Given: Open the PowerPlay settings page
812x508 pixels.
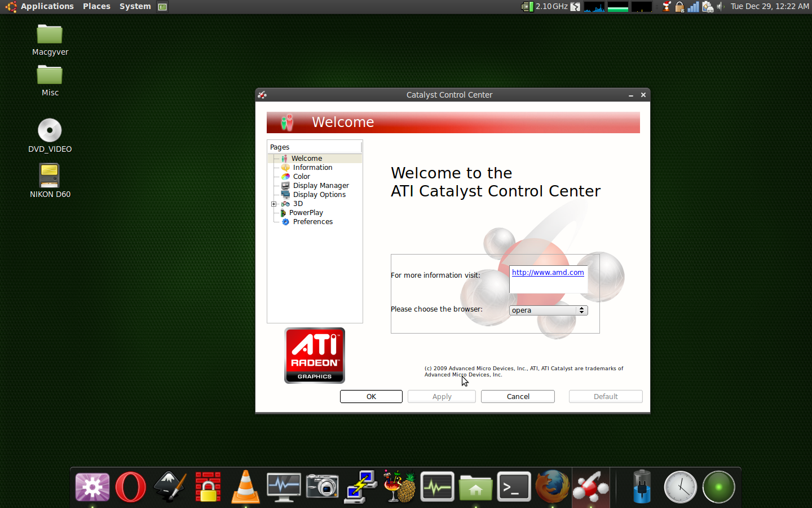Looking at the screenshot, I should (x=306, y=212).
